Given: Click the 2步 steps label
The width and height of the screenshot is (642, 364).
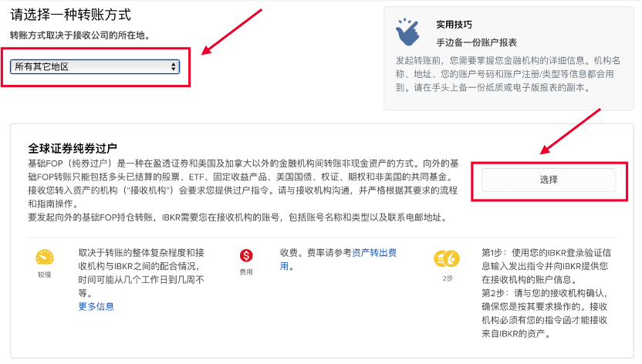Looking at the screenshot, I should 448,278.
